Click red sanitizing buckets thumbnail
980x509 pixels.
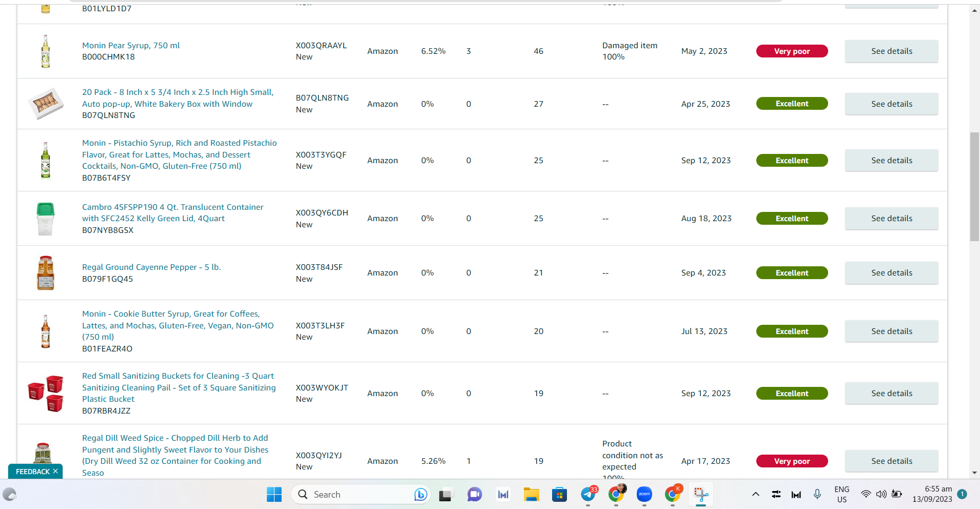coord(46,394)
